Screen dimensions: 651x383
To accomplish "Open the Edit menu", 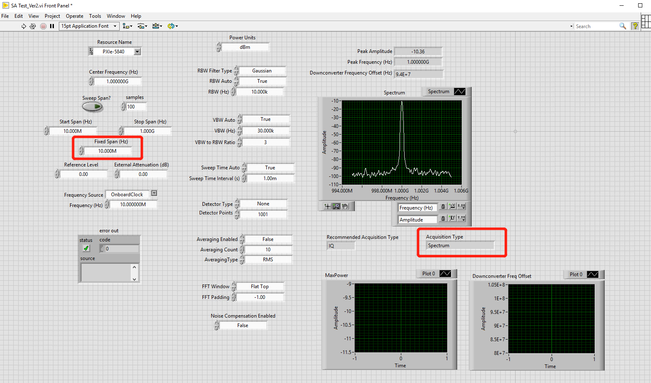I will [19, 16].
